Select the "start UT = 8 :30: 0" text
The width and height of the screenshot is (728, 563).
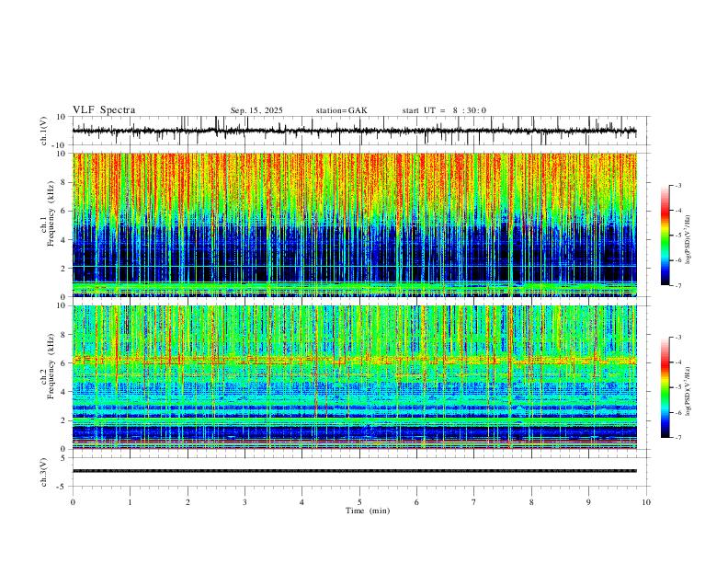(x=444, y=110)
